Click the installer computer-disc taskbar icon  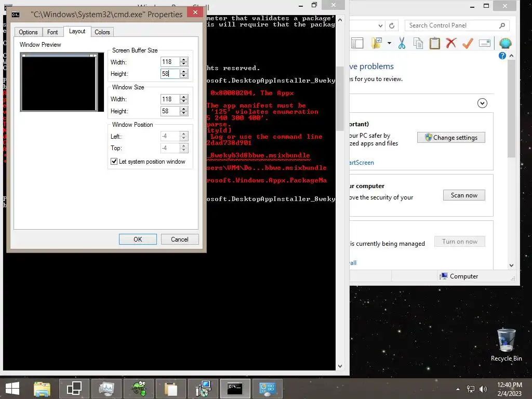203,389
